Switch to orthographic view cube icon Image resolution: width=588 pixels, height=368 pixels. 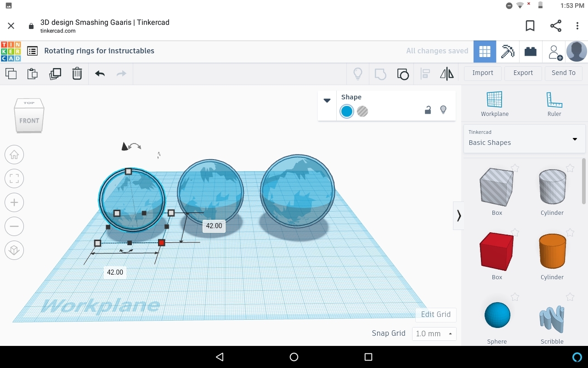tap(14, 250)
